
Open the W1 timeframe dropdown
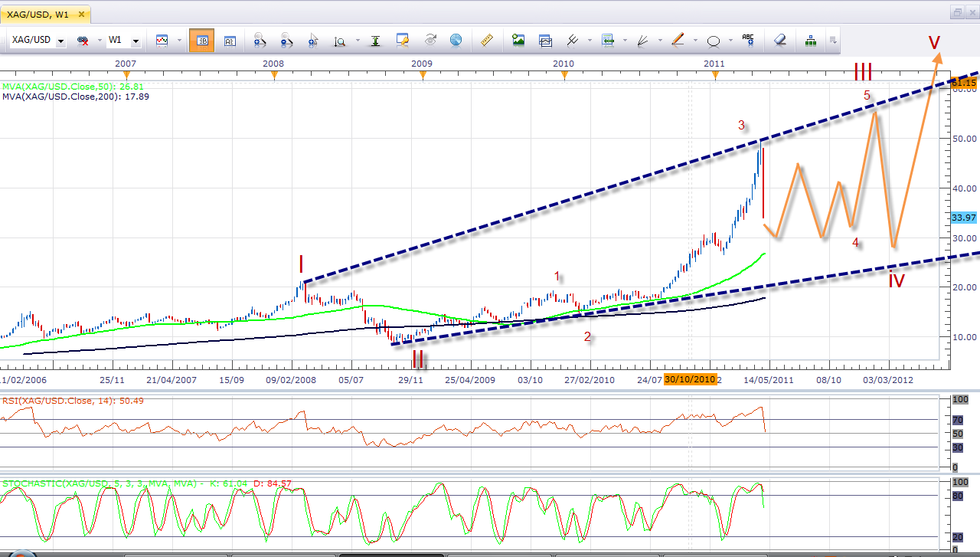136,41
